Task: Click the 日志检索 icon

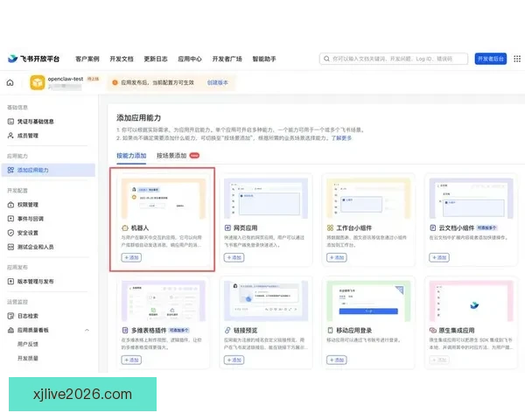Action: coord(10,316)
